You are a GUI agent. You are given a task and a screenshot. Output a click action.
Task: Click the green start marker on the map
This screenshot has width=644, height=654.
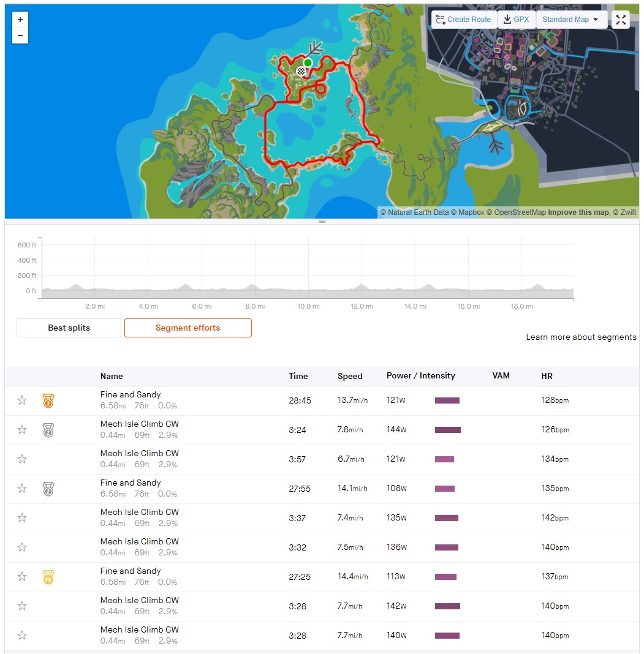308,63
